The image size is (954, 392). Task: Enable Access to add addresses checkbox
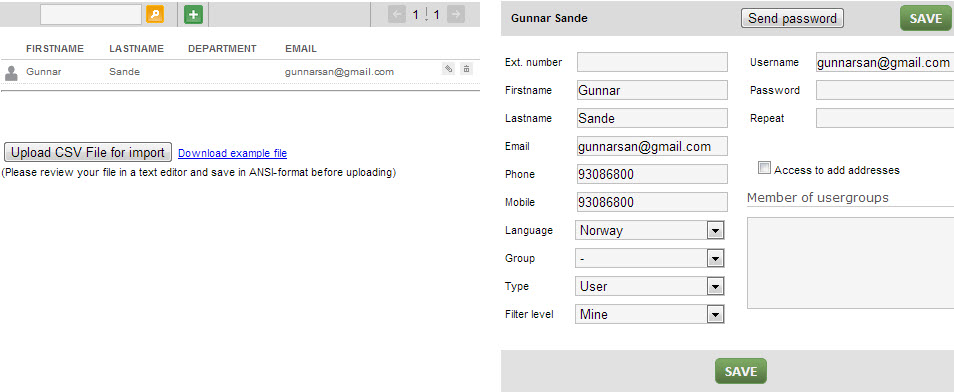click(764, 168)
